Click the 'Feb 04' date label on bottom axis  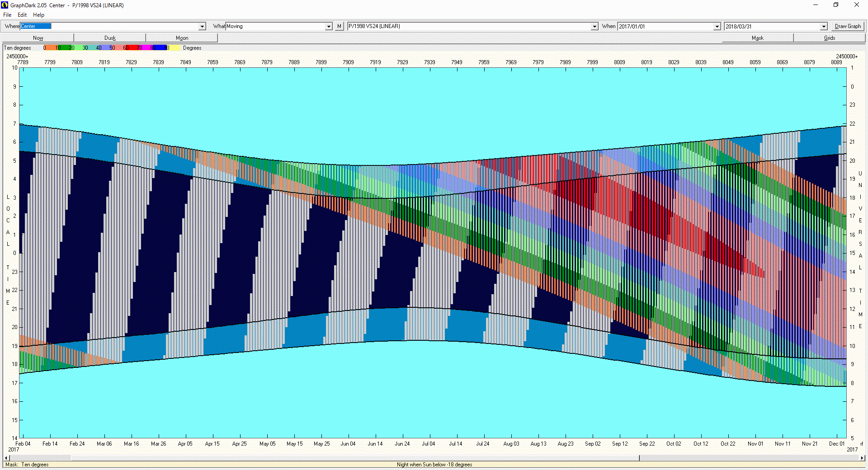[23, 444]
